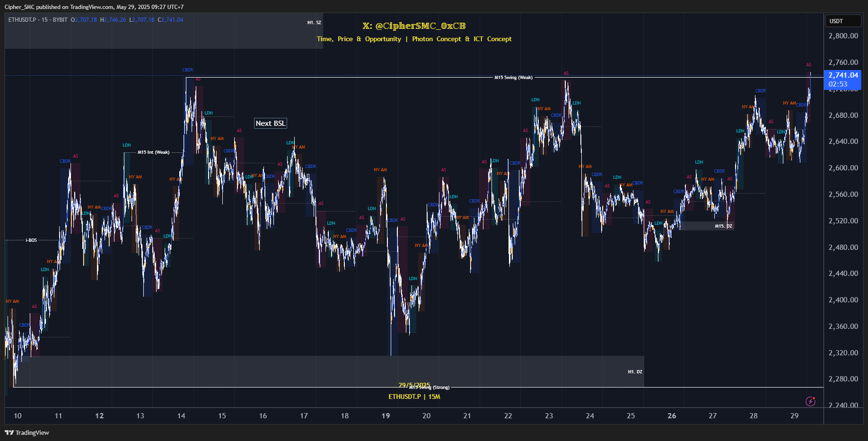Screen dimensions: 868x441
Task: Click the candle countdown timer 02:53
Action: (x=838, y=84)
